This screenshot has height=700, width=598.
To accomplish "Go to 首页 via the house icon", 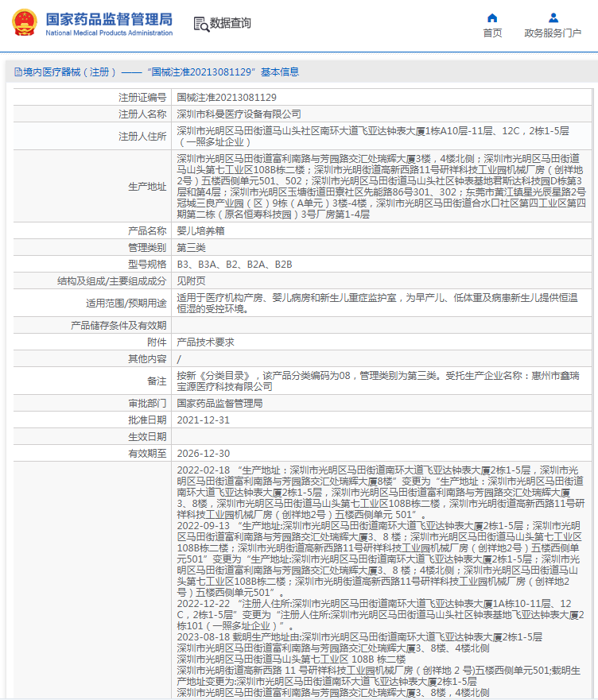I will coord(492,18).
